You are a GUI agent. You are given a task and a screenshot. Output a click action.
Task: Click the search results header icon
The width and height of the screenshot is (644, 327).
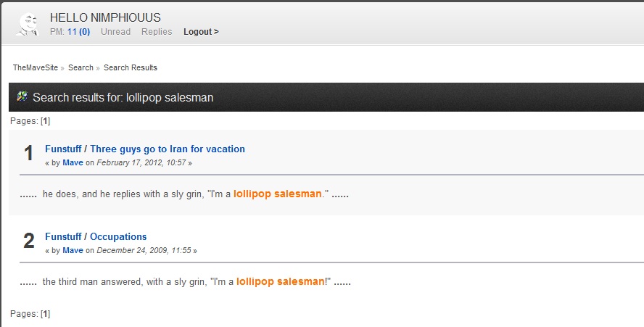click(22, 96)
